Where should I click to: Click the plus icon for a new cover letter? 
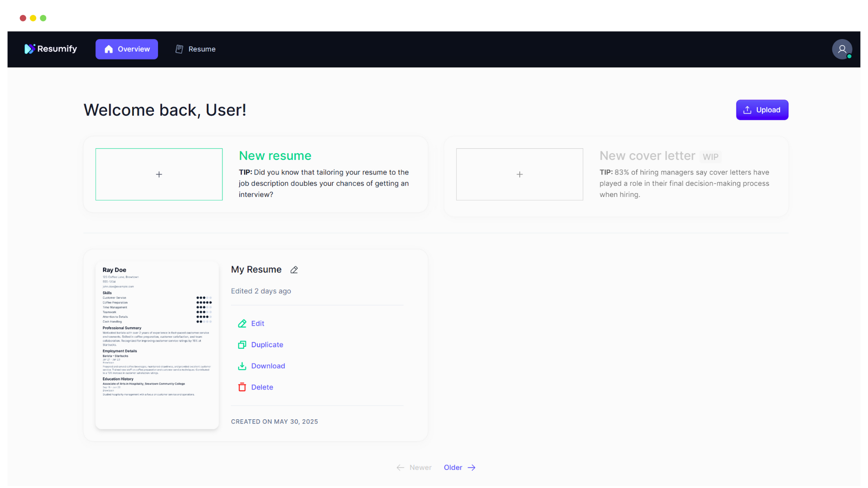pyautogui.click(x=519, y=174)
